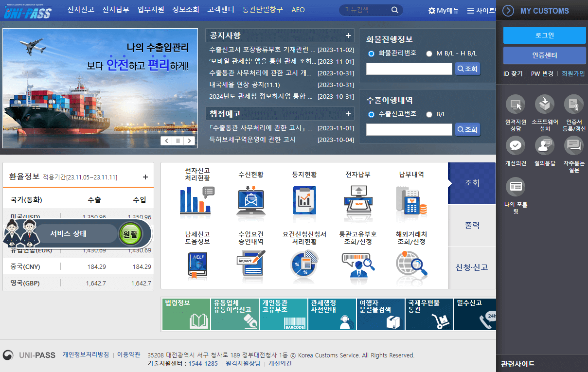Open more 환율정보 via the plus control
The width and height of the screenshot is (588, 372).
tap(145, 177)
